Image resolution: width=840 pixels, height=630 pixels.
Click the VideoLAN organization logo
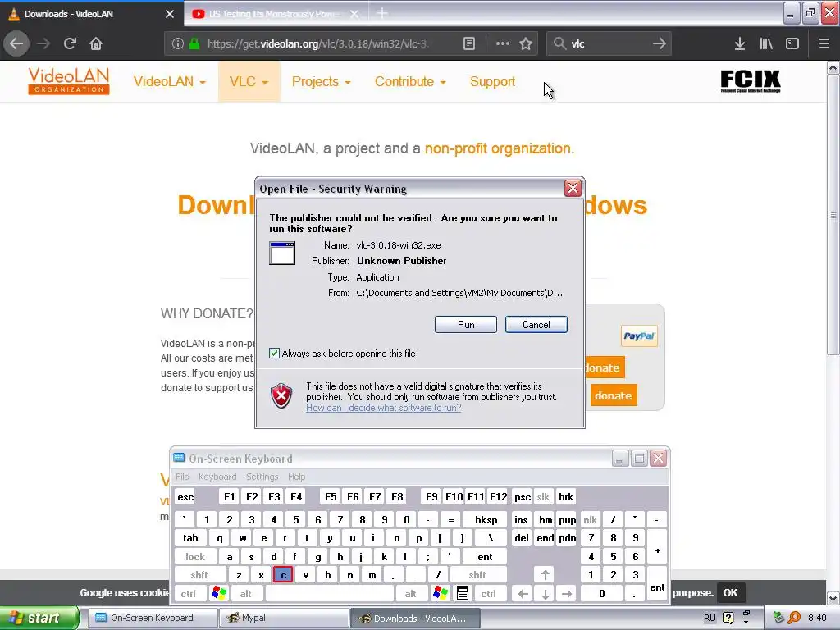pos(69,81)
